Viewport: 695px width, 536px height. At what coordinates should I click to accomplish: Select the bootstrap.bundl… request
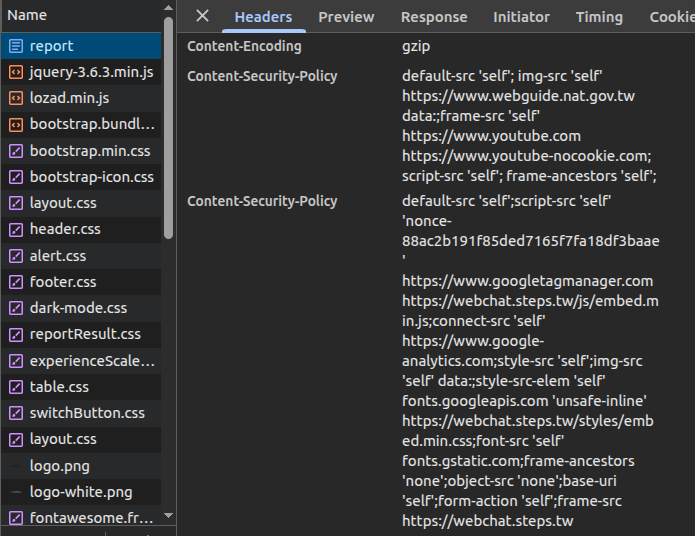(x=82, y=125)
